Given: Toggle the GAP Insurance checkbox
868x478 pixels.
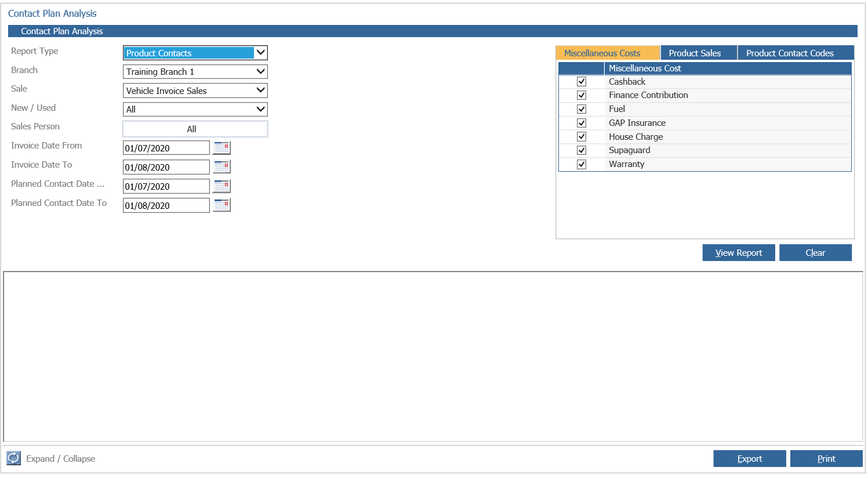Looking at the screenshot, I should click(582, 123).
